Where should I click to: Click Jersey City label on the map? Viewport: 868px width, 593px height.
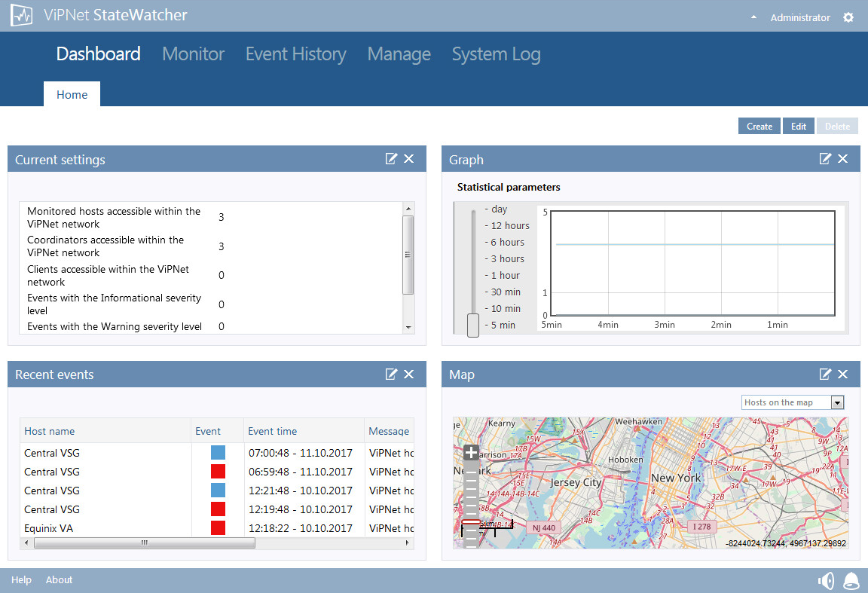tap(576, 482)
